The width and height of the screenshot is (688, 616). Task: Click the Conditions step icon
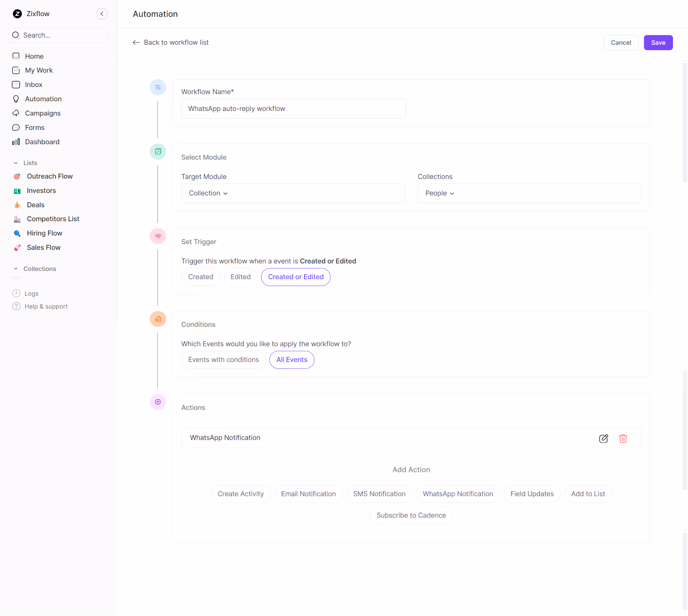click(158, 319)
